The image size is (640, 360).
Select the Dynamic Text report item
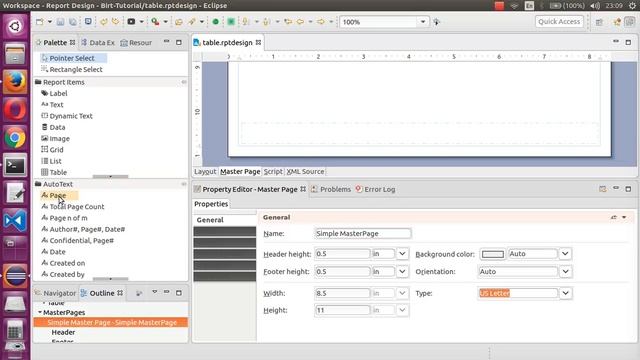tap(71, 116)
